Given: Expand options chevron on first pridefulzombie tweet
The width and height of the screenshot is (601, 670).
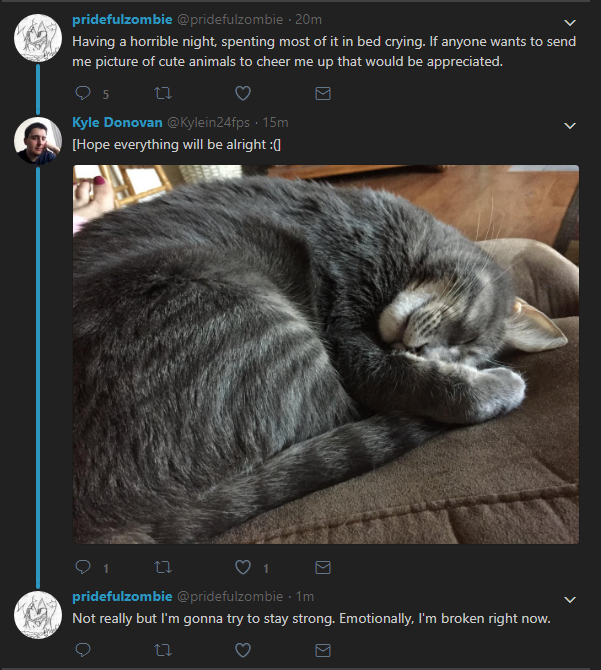Looking at the screenshot, I should click(570, 23).
